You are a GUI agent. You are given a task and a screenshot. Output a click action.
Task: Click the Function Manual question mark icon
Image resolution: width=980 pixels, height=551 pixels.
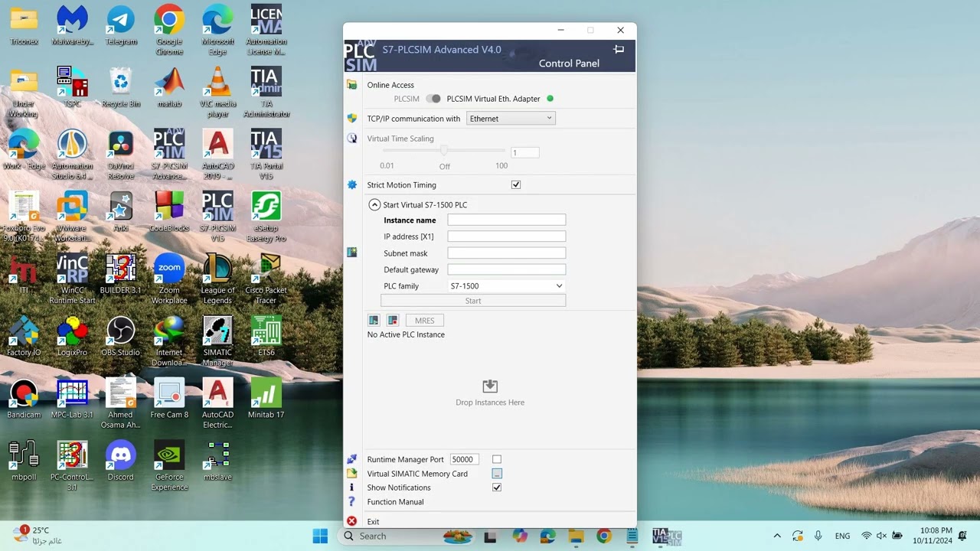pyautogui.click(x=352, y=502)
